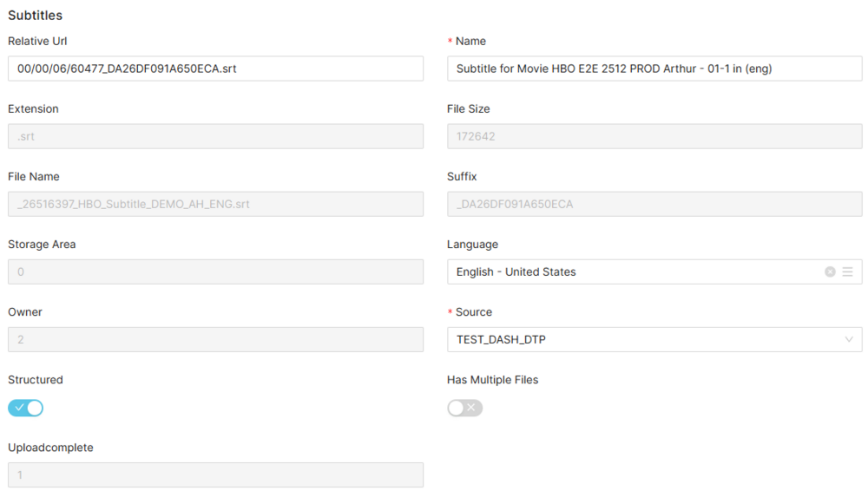This screenshot has height=497, width=868.
Task: Click the Subtitles section heading
Action: tap(35, 15)
